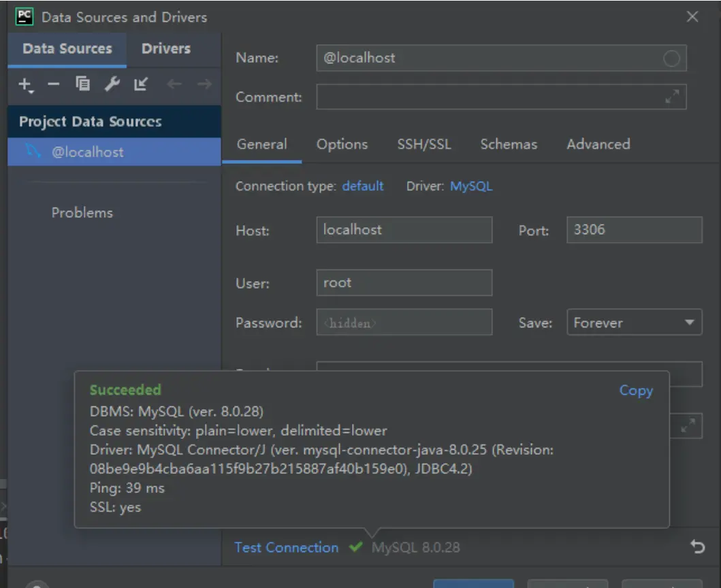Viewport: 721px width, 588px height.
Task: Duplicate the data source with copy icon
Action: 83,84
